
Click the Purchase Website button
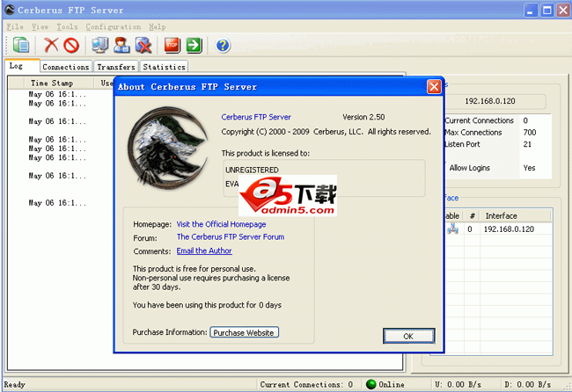pos(245,332)
